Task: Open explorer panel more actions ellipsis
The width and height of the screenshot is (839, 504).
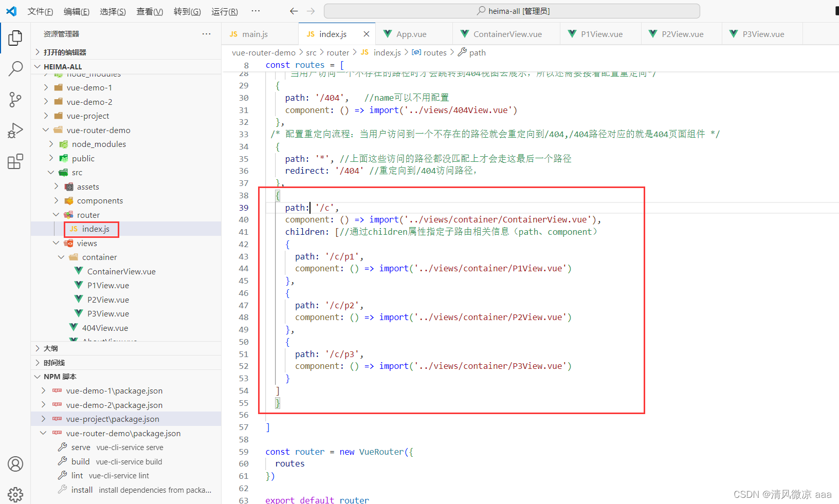Action: [x=207, y=34]
